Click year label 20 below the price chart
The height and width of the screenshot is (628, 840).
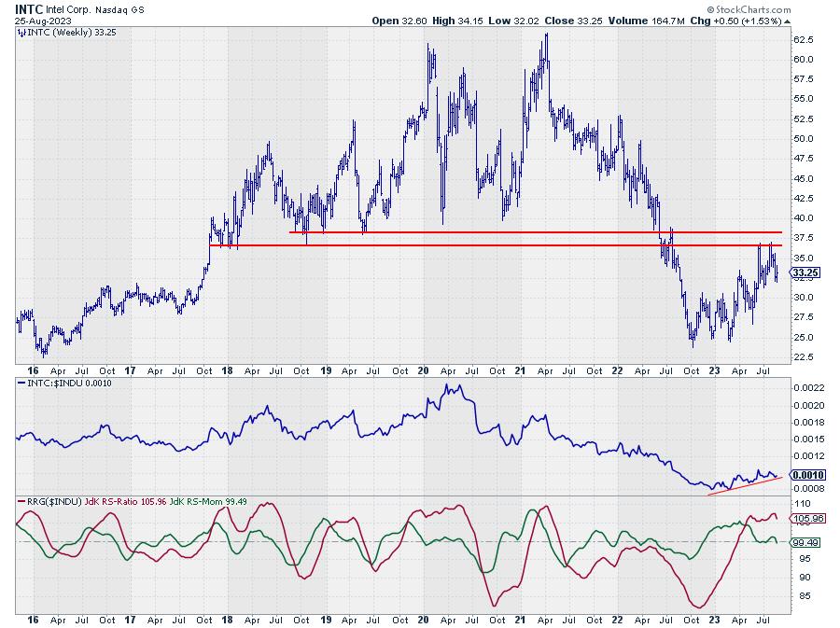tap(423, 370)
